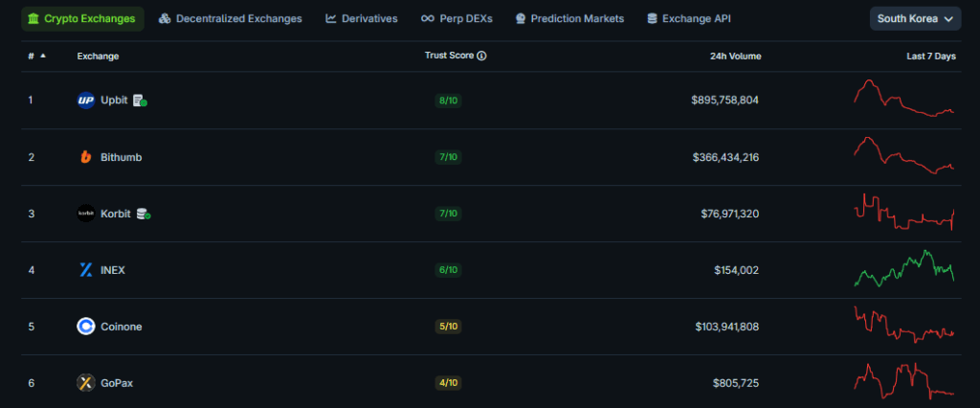Switch to Decentralized Exchanges tab
The image size is (980, 408).
coord(231,18)
